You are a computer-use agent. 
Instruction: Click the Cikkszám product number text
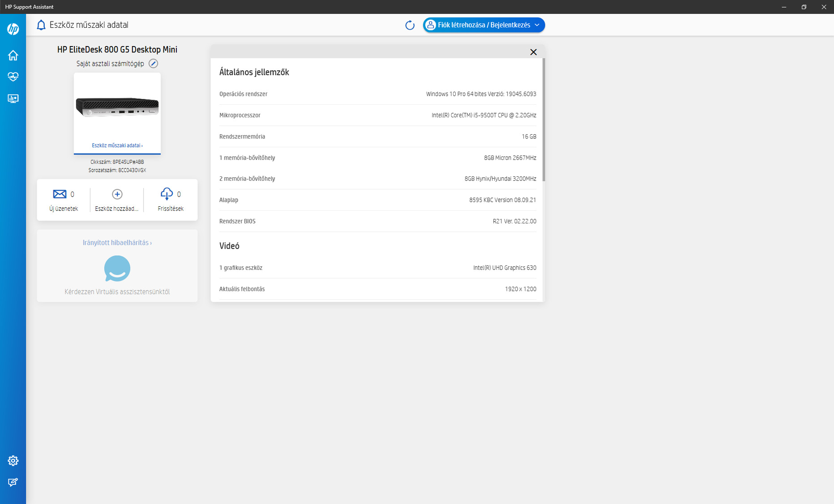click(117, 162)
